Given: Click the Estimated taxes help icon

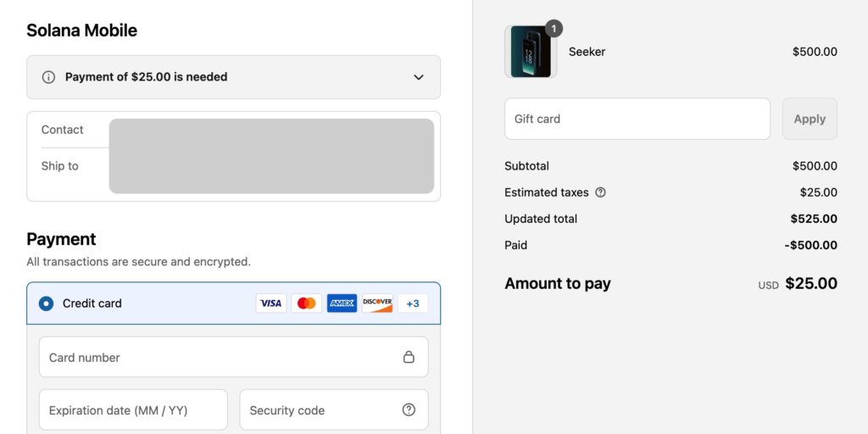Looking at the screenshot, I should 600,192.
